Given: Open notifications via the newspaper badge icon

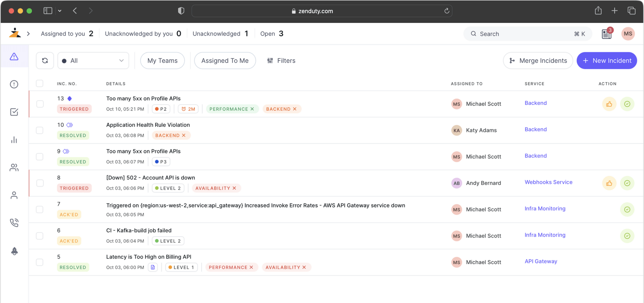Looking at the screenshot, I should tap(606, 34).
